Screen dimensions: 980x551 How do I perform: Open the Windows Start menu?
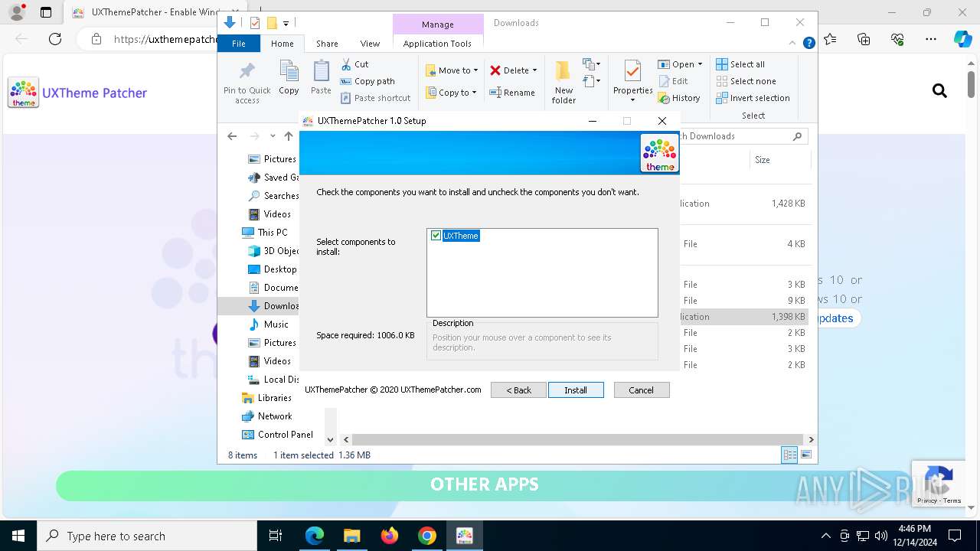click(x=18, y=536)
